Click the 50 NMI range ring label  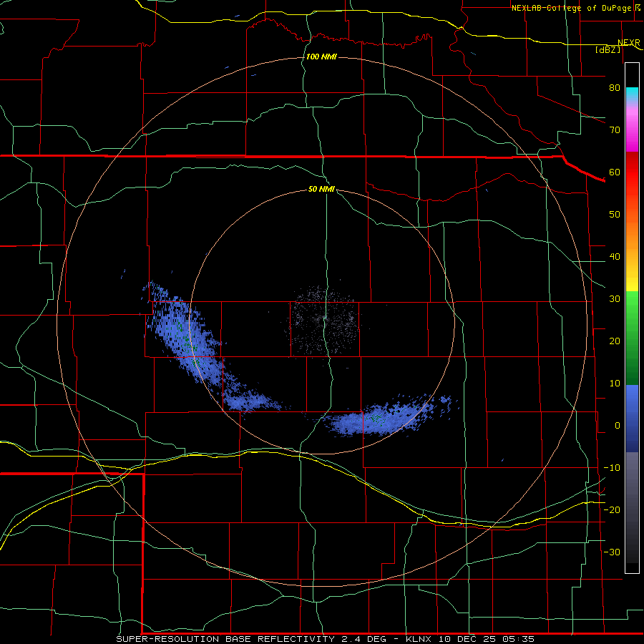(321, 190)
